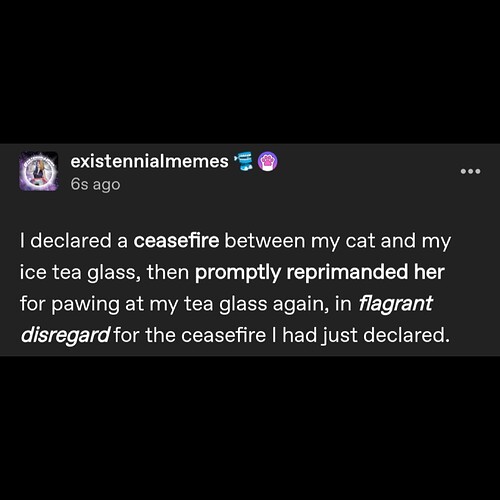Click the bold phrase "promptly reprimanded her"
500x500 pixels.
(320, 273)
